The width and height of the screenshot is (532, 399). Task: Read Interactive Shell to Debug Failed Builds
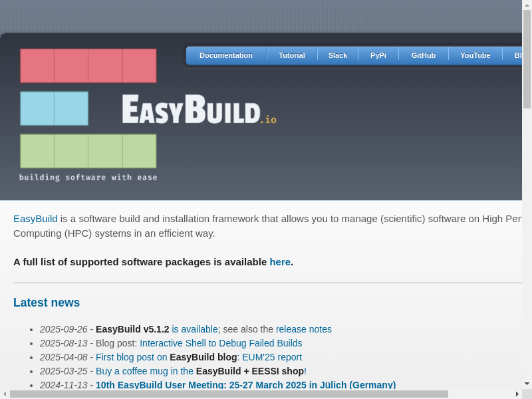(221, 343)
